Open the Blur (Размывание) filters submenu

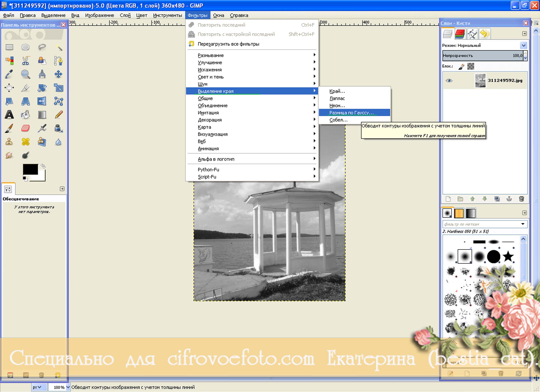[x=211, y=55]
